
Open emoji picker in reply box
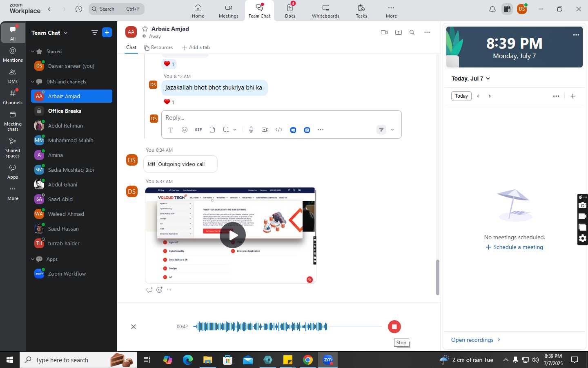185,130
